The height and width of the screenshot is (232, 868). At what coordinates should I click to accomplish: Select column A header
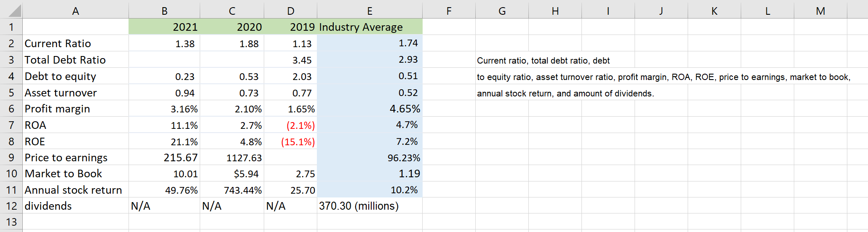point(75,11)
